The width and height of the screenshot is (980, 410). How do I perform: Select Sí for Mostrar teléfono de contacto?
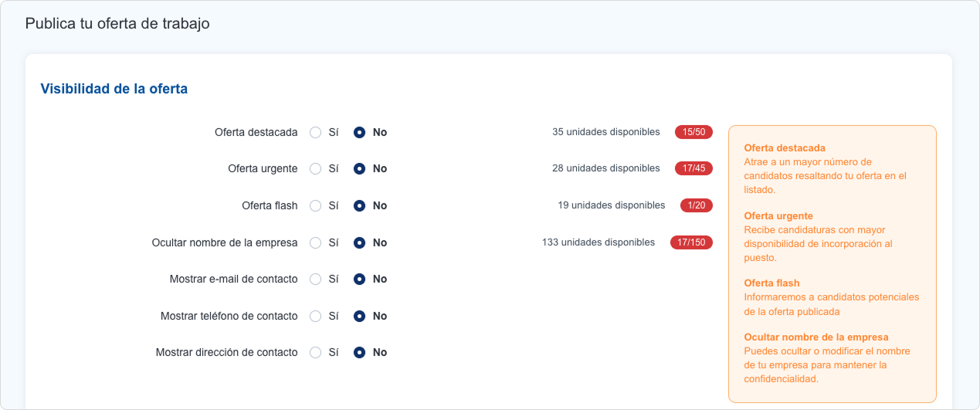[315, 316]
